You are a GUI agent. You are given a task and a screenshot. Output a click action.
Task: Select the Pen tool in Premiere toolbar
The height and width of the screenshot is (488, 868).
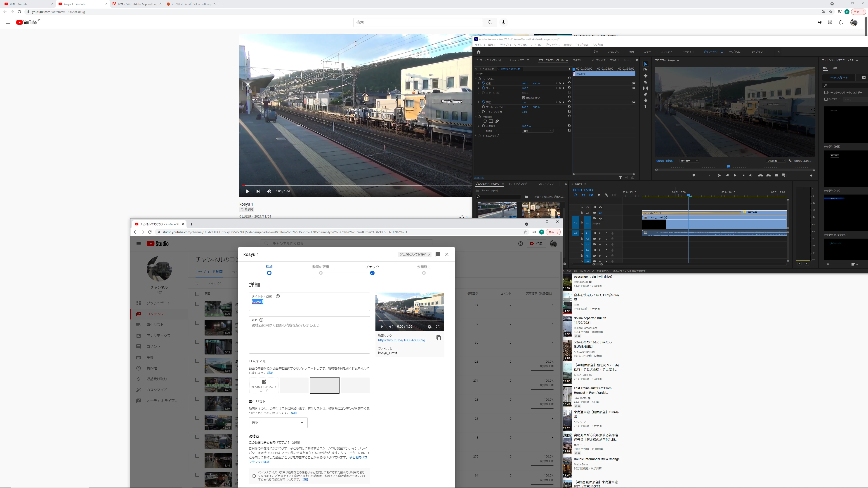pyautogui.click(x=646, y=95)
